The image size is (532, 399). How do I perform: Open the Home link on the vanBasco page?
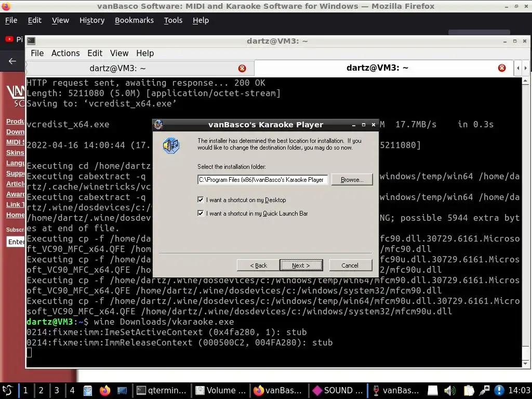coord(15,215)
